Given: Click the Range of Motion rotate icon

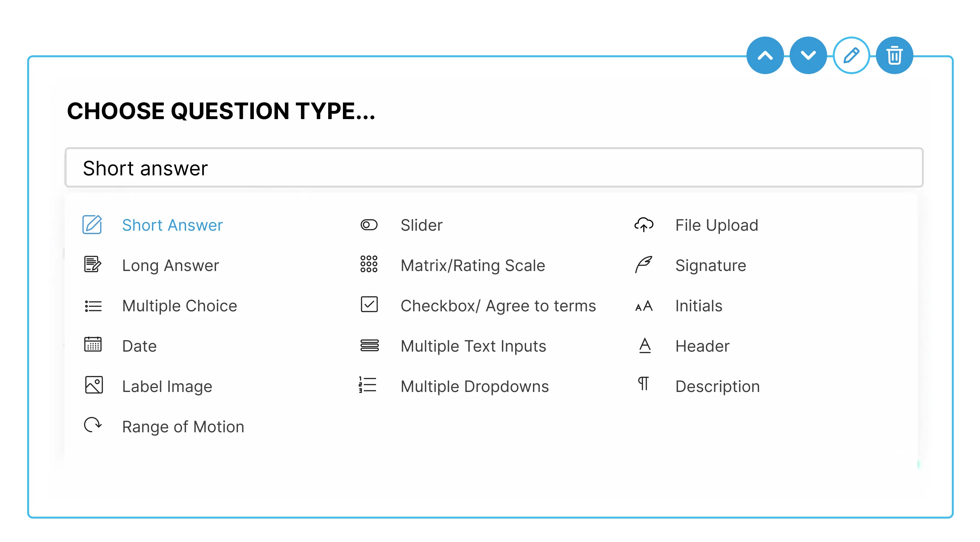Looking at the screenshot, I should click(93, 425).
